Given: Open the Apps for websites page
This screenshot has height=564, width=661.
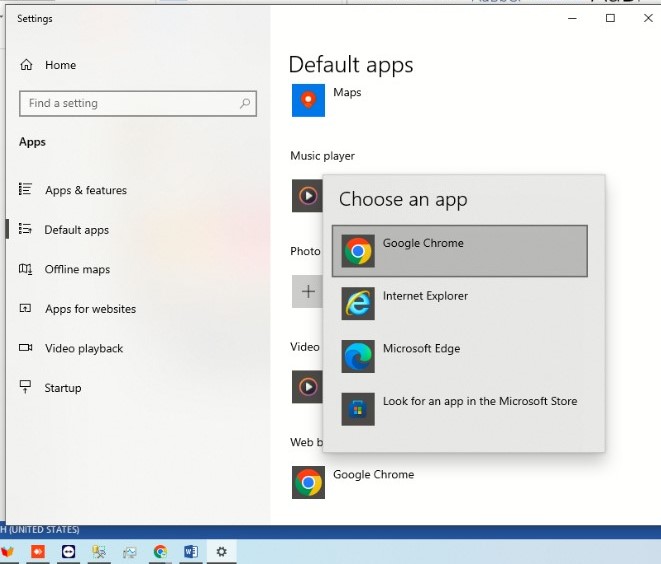Looking at the screenshot, I should coord(90,309).
